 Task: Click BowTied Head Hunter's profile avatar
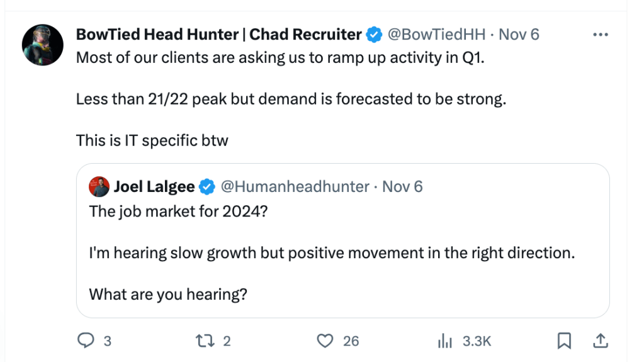pos(43,45)
